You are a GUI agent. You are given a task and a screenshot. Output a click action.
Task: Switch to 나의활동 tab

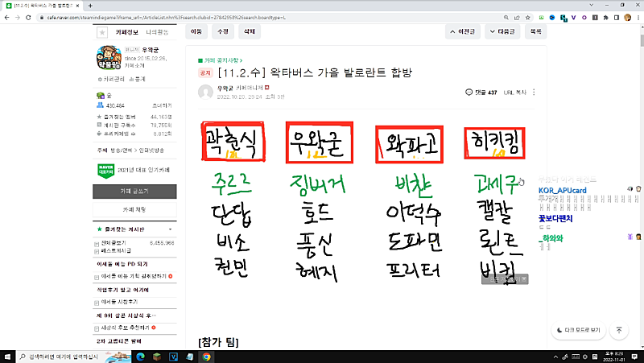(x=157, y=32)
